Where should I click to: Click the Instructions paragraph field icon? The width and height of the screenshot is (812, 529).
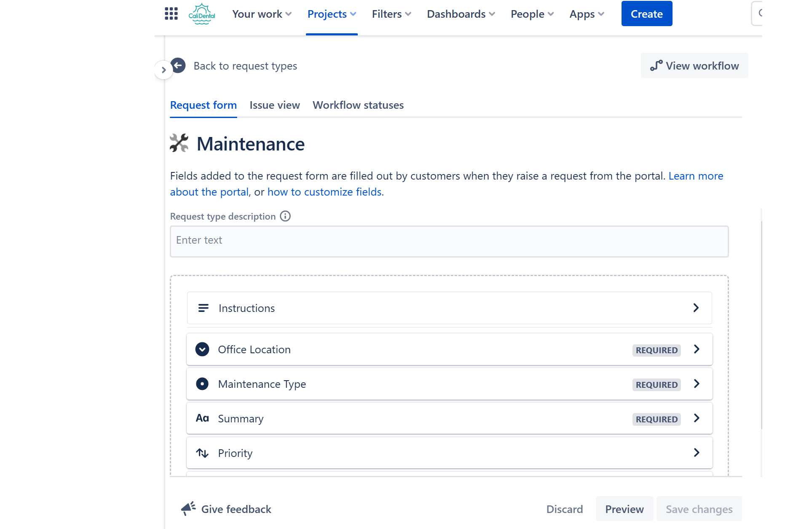pos(203,308)
